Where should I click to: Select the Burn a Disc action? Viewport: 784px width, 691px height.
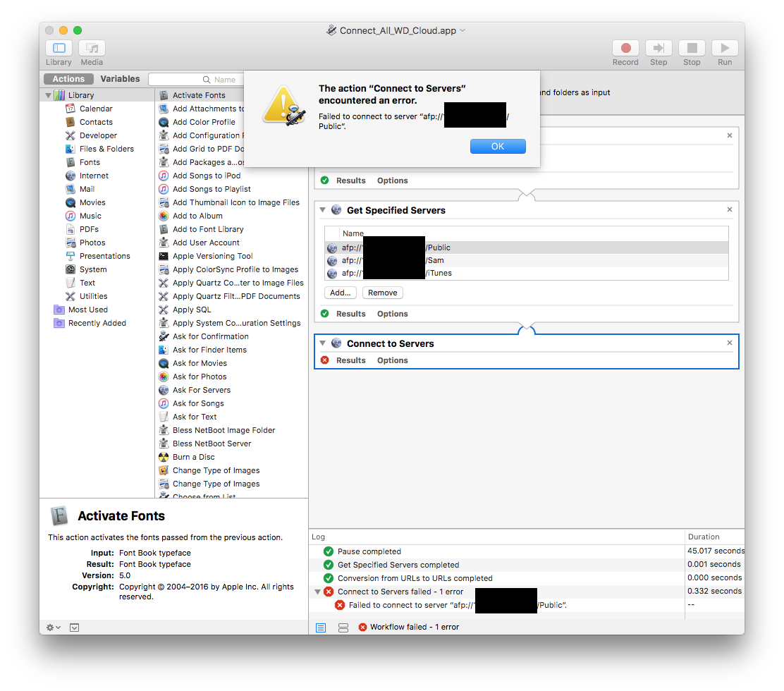tap(193, 457)
